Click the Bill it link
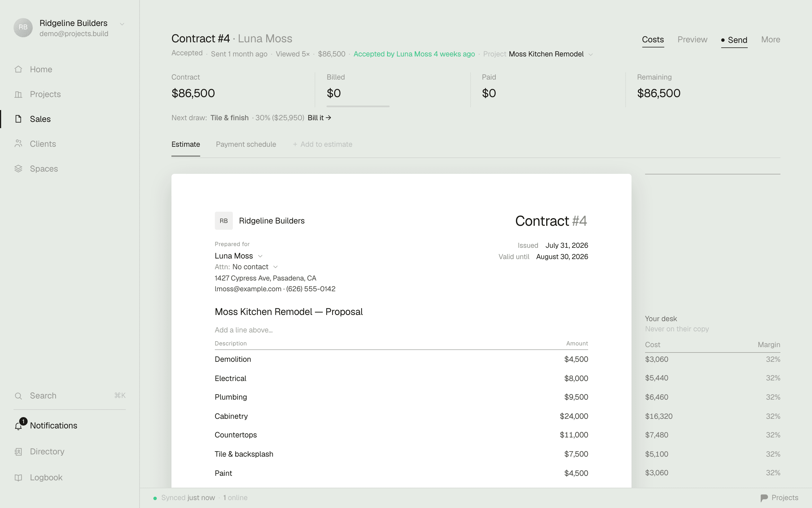The image size is (812, 508). (319, 118)
